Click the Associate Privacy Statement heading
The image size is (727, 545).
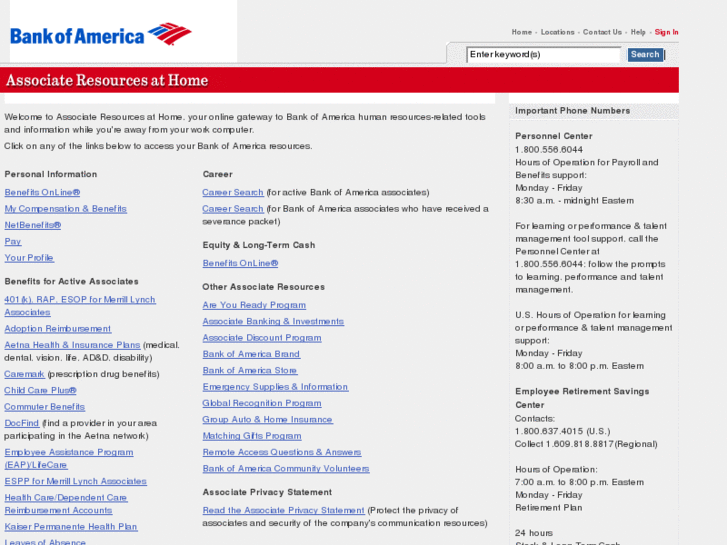[x=267, y=492]
